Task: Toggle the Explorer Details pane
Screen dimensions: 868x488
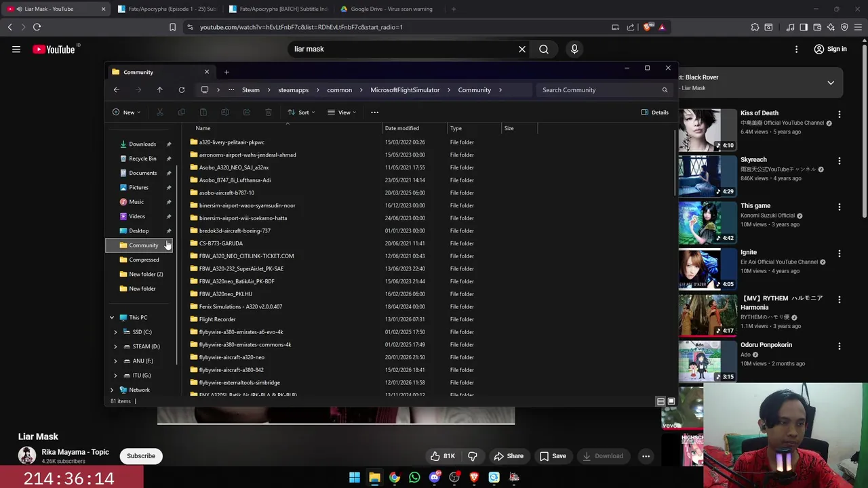Action: coord(655,112)
